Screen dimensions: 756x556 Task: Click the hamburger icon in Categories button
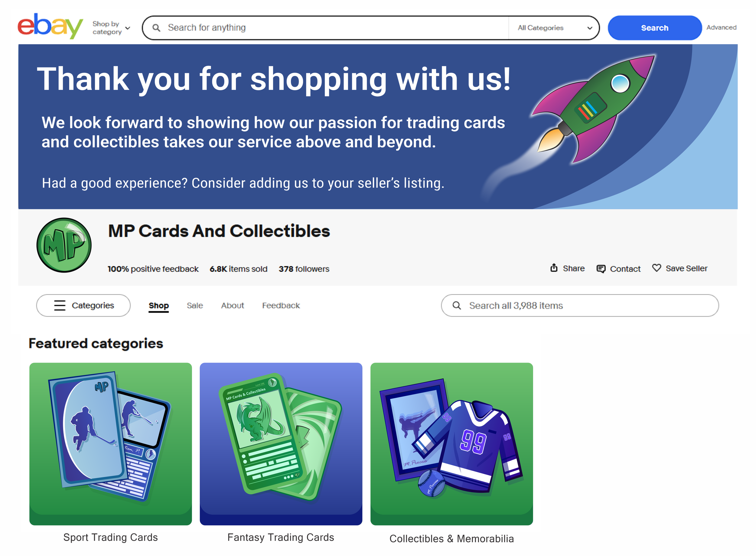point(60,305)
